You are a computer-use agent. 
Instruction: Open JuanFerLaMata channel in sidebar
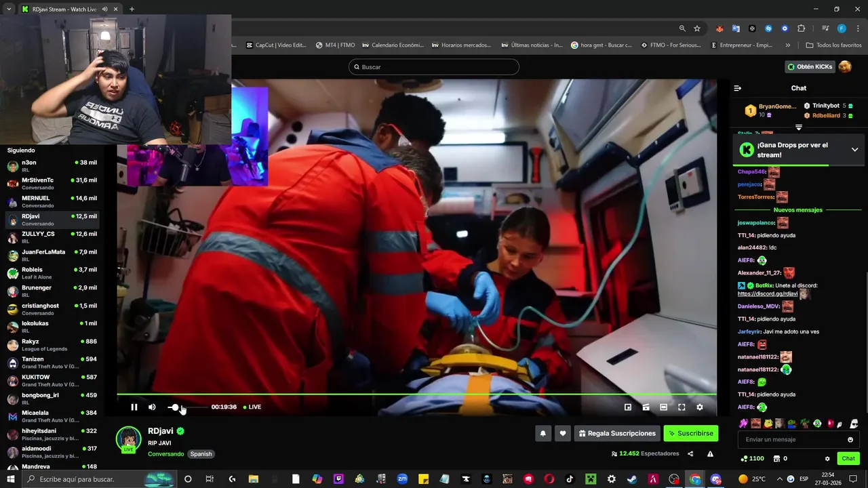coord(52,255)
